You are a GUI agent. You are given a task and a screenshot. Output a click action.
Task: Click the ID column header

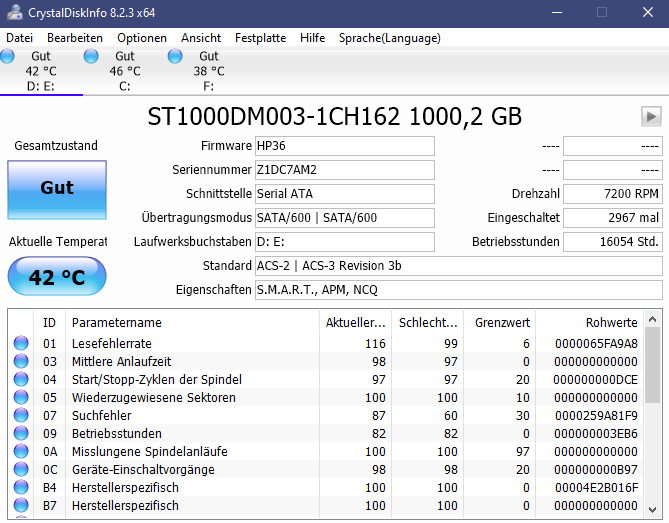49,323
